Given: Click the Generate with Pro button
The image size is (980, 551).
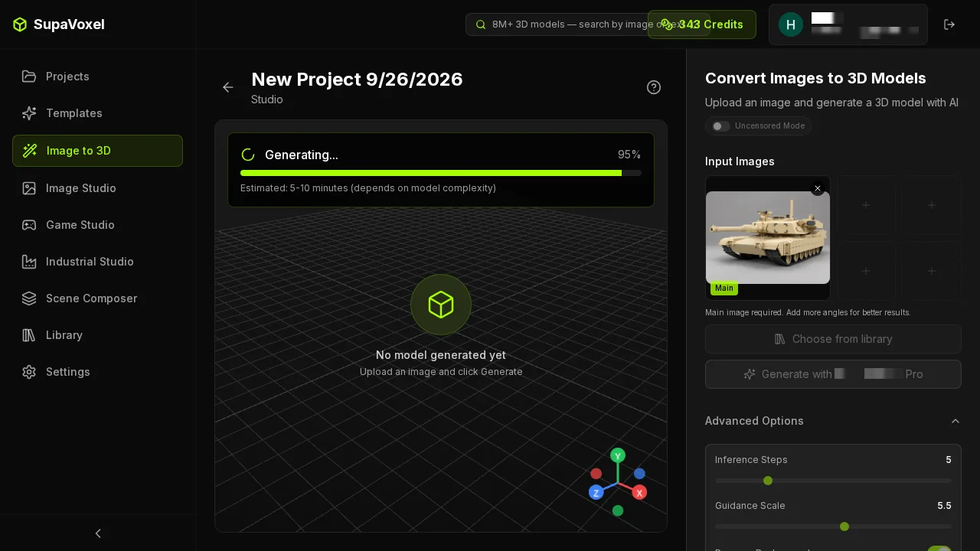Looking at the screenshot, I should click(x=833, y=374).
